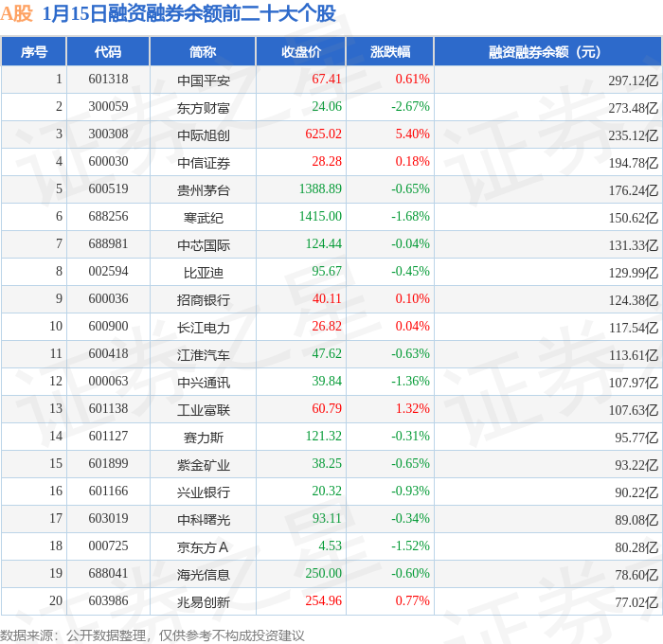Click balance value 194.78亿
This screenshot has width=663, height=644.
(x=633, y=163)
